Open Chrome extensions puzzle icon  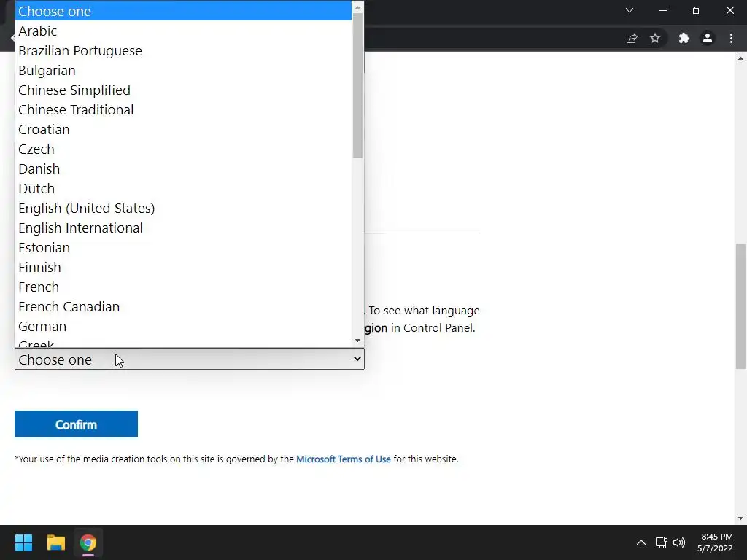[684, 38]
